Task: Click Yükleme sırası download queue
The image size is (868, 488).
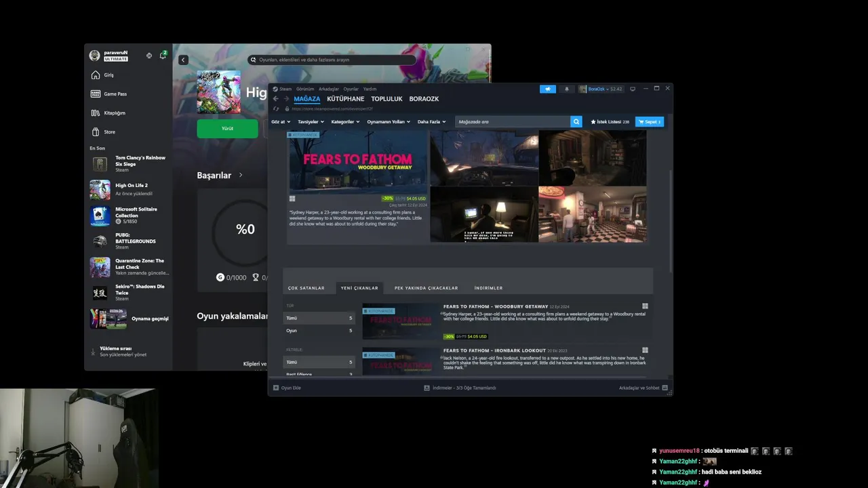Action: point(122,351)
